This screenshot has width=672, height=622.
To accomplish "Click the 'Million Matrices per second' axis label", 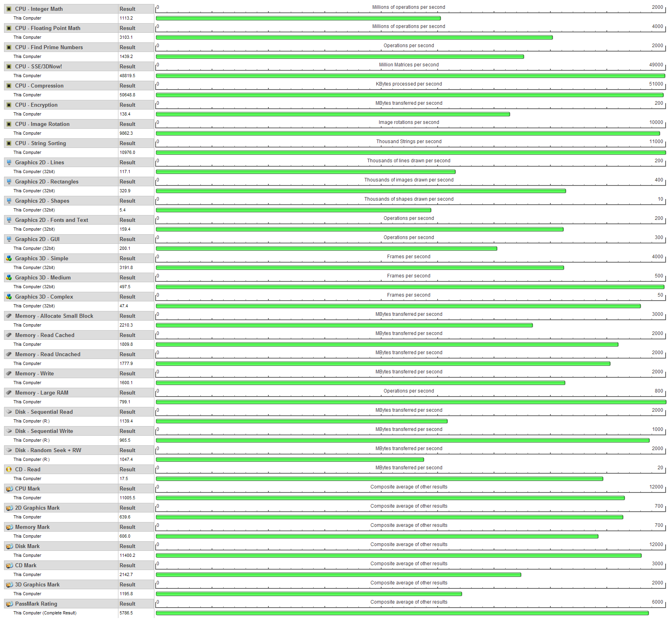I will point(409,65).
